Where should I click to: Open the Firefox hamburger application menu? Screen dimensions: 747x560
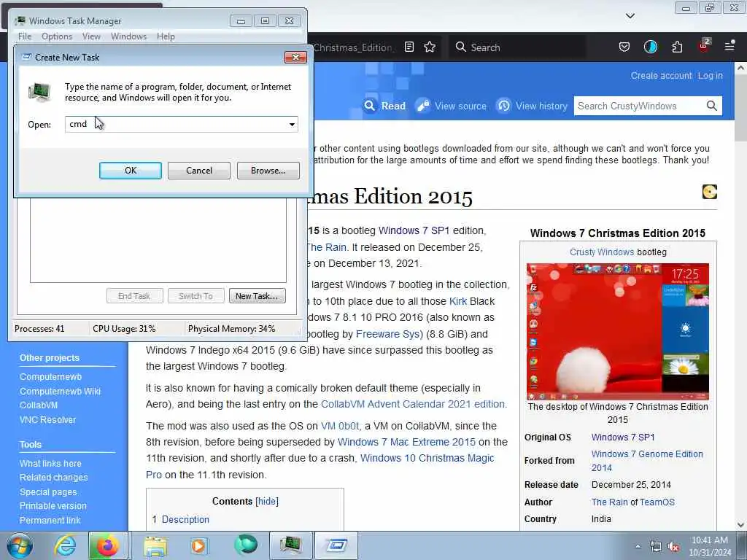coord(729,46)
